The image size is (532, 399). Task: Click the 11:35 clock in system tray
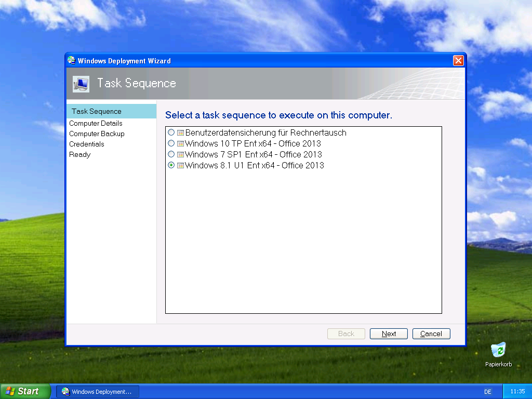(x=517, y=391)
